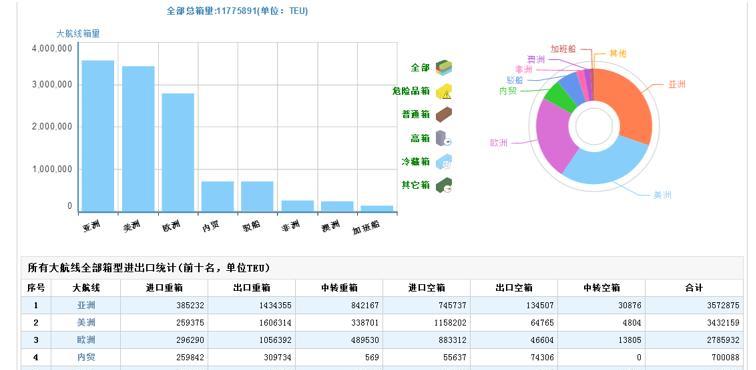This screenshot has width=756, height=370.
Task: Click the 冷藏箱 filter label
Action: click(x=416, y=162)
